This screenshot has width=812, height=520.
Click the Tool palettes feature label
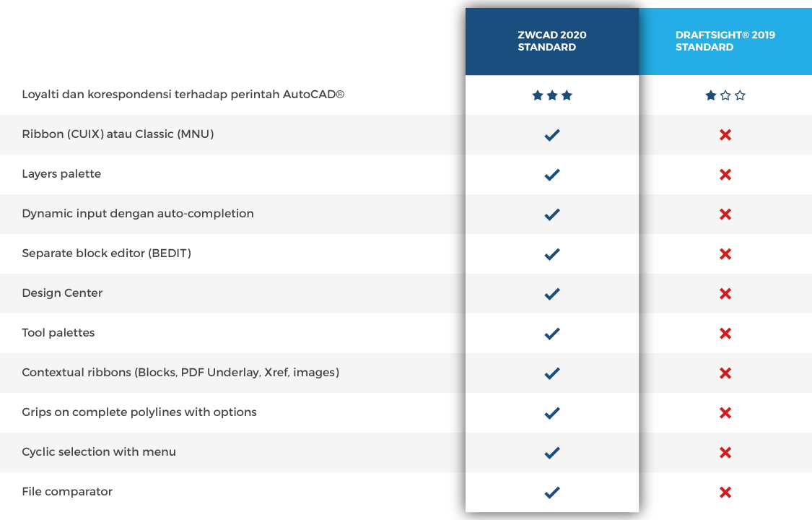(58, 332)
